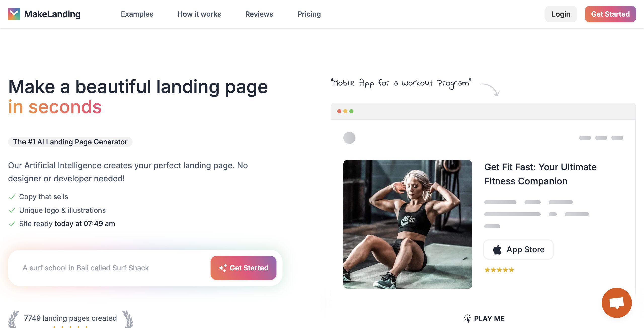Open the orange chat bubble widget

[617, 303]
